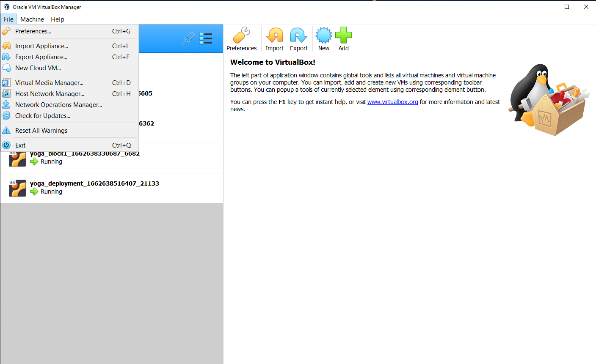
Task: Select Export Appliance... from the File menu
Action: [69, 57]
